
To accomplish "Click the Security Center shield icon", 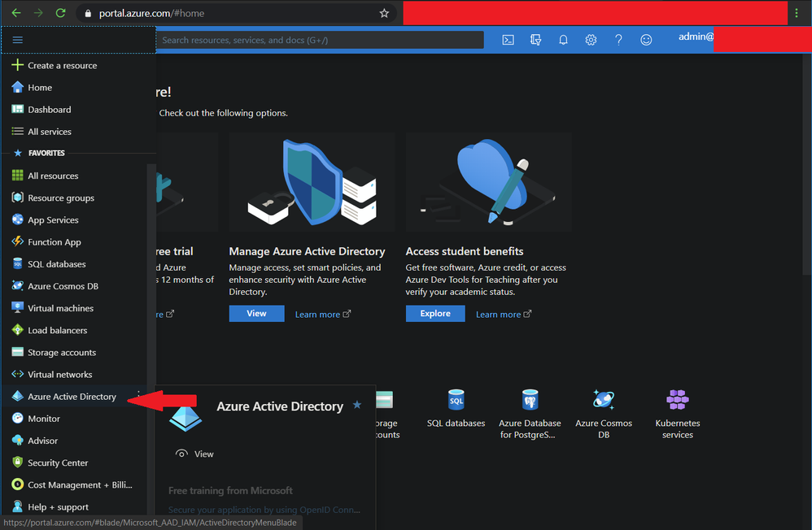I will pos(18,463).
